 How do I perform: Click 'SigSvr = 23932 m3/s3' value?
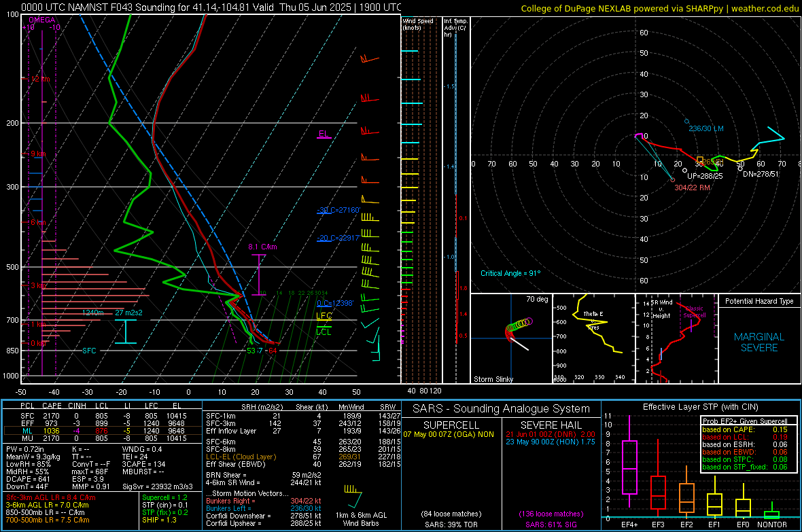click(x=158, y=486)
